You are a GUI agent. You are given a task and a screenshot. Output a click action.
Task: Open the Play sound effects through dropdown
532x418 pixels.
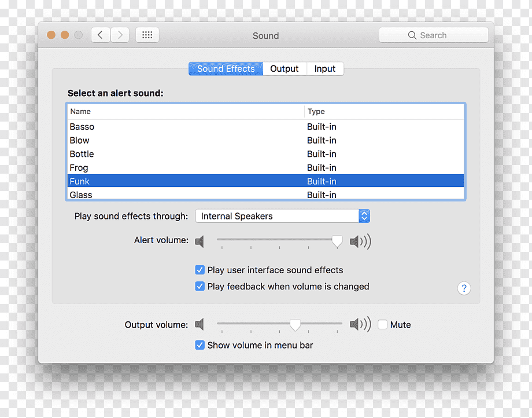click(283, 216)
